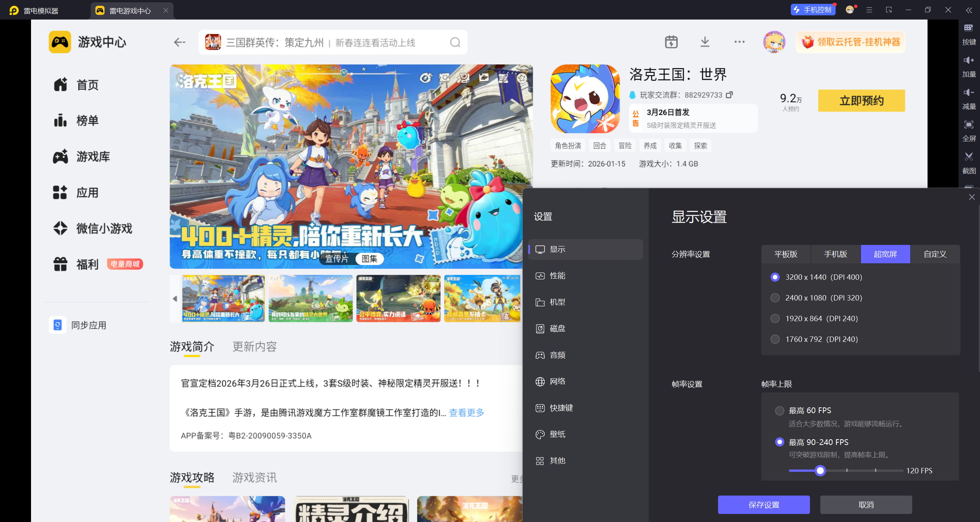
Task: Click the calendar reservation icon
Action: [671, 42]
